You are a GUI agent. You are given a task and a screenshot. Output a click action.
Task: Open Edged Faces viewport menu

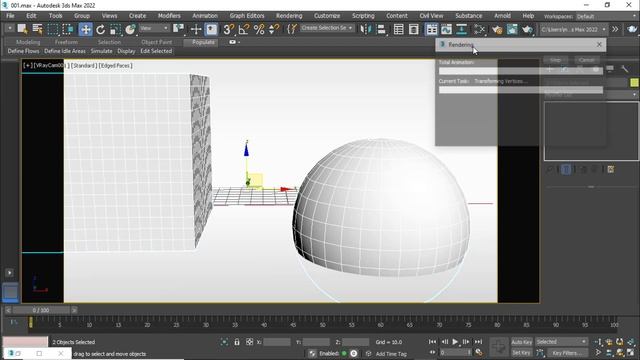[x=116, y=65]
